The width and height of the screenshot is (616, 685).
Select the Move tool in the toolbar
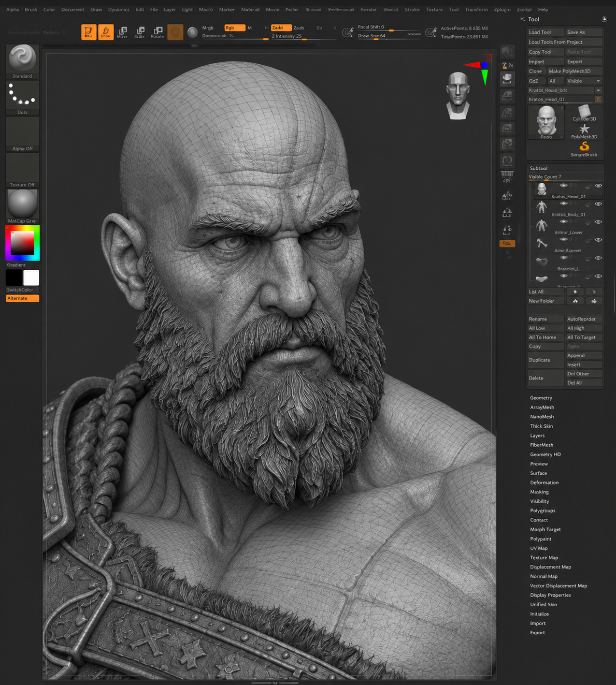[x=122, y=32]
